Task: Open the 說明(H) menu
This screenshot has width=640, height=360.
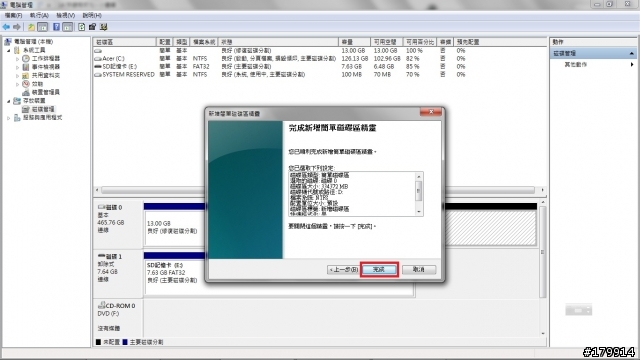Action: tap(92, 15)
